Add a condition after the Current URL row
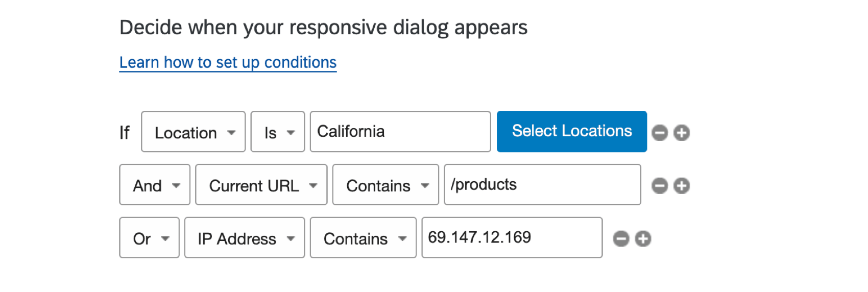The height and width of the screenshot is (292, 868). (x=682, y=186)
